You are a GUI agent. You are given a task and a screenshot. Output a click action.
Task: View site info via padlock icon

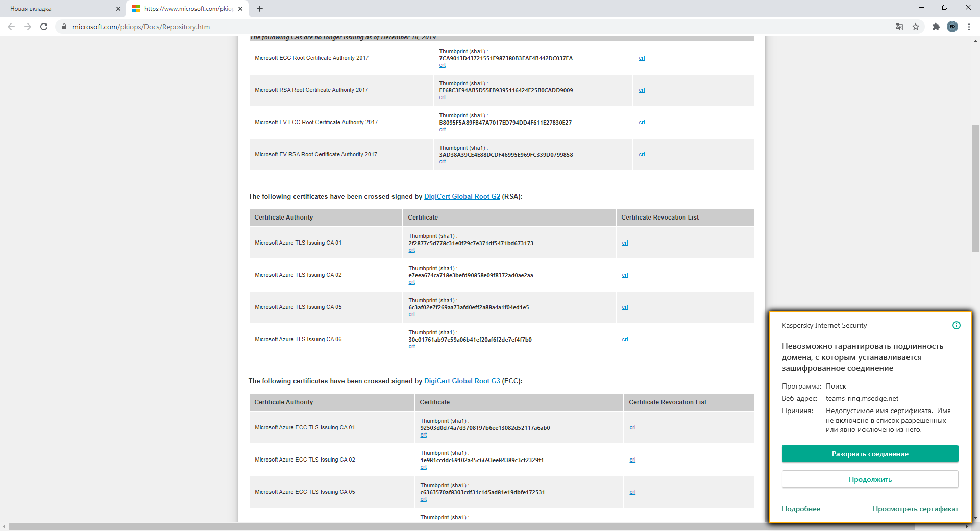click(64, 27)
